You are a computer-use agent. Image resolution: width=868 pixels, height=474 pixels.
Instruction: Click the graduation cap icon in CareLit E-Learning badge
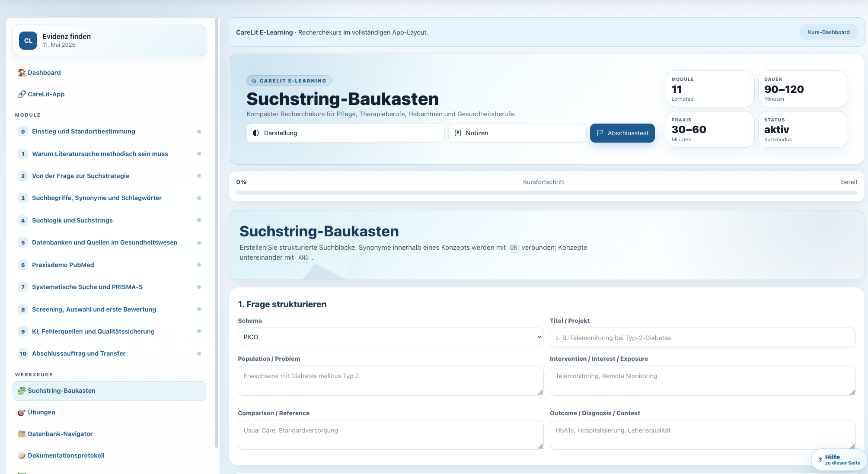point(254,81)
